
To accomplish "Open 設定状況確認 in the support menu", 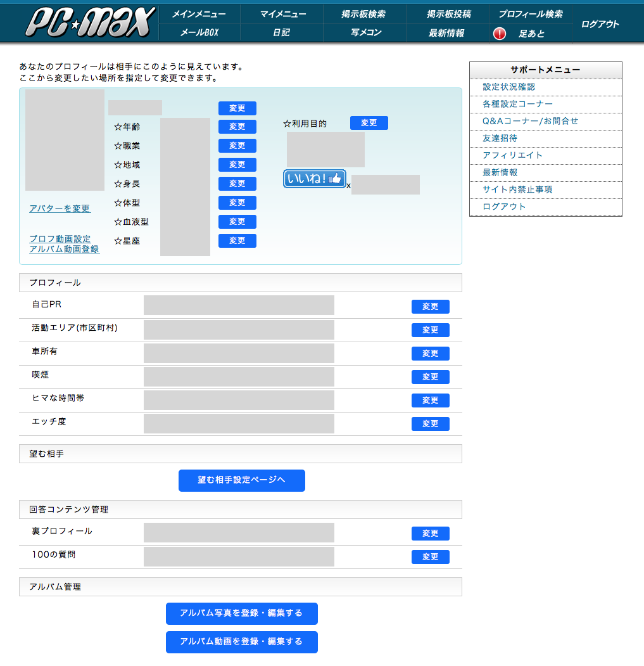I will 508,87.
